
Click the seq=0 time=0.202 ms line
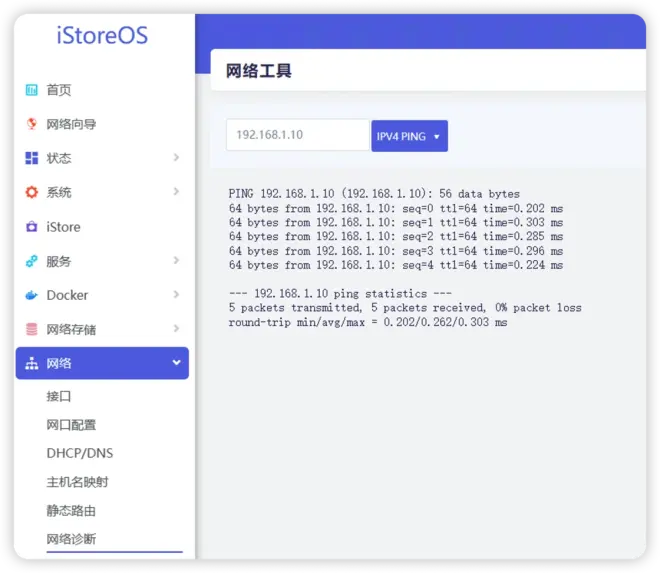(396, 208)
